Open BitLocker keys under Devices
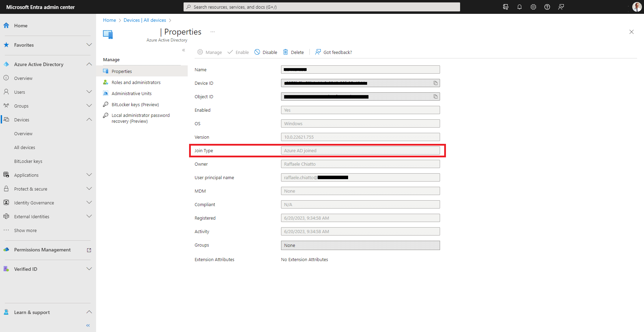Screen dimensions: 644x332 28,161
